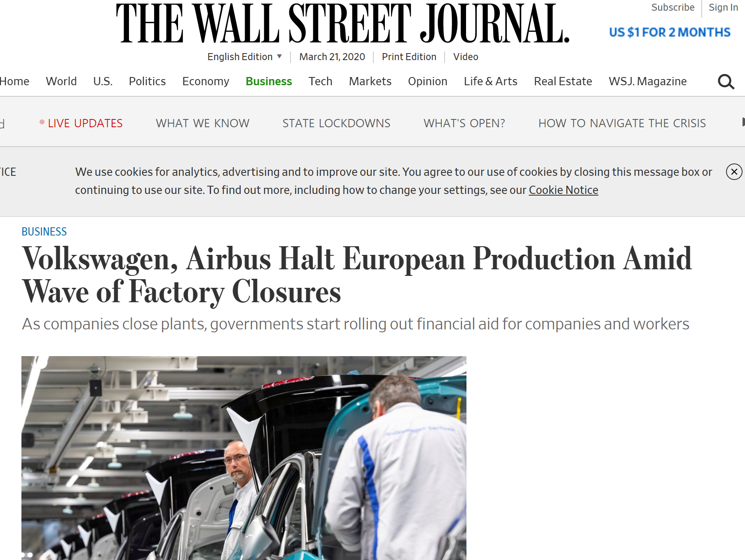Open Life & Arts section
745x560 pixels.
(x=490, y=82)
